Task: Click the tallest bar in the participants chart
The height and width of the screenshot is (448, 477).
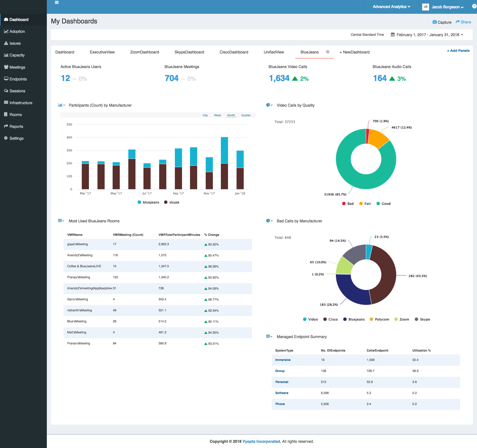Action: click(224, 163)
